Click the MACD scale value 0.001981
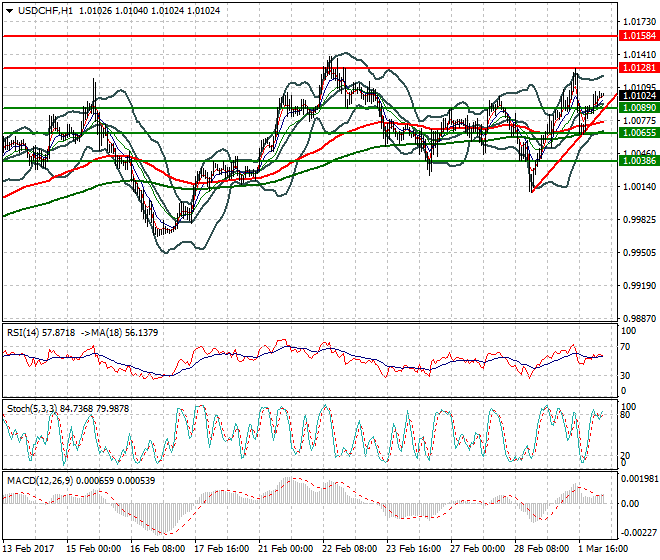 [639, 479]
